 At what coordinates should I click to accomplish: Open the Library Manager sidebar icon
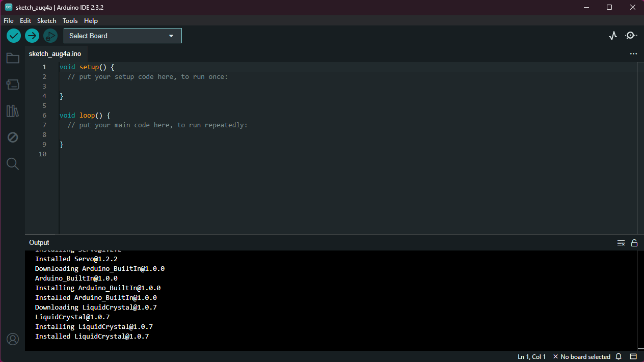point(13,111)
